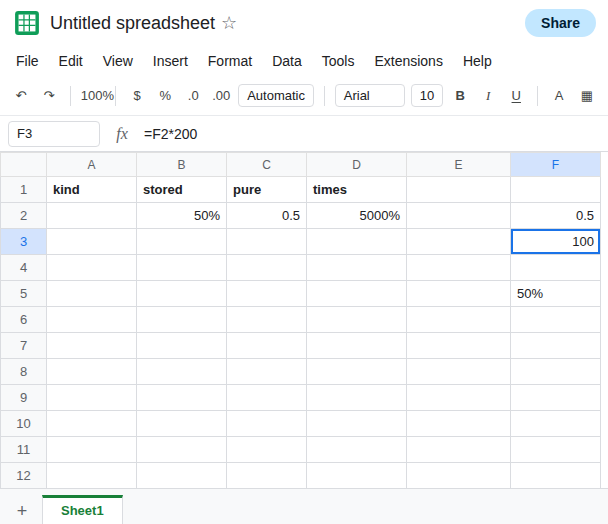Screen dimensions: 608x524
Task: Click cell F5 showing 50%
Action: click(556, 294)
